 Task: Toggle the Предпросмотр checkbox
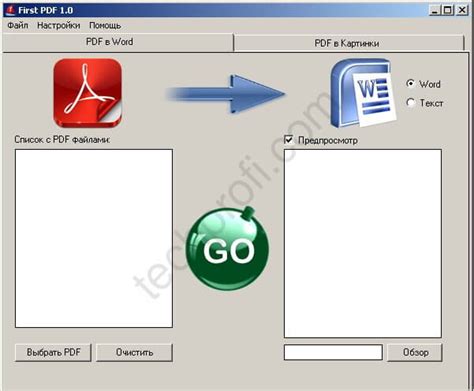click(x=289, y=140)
